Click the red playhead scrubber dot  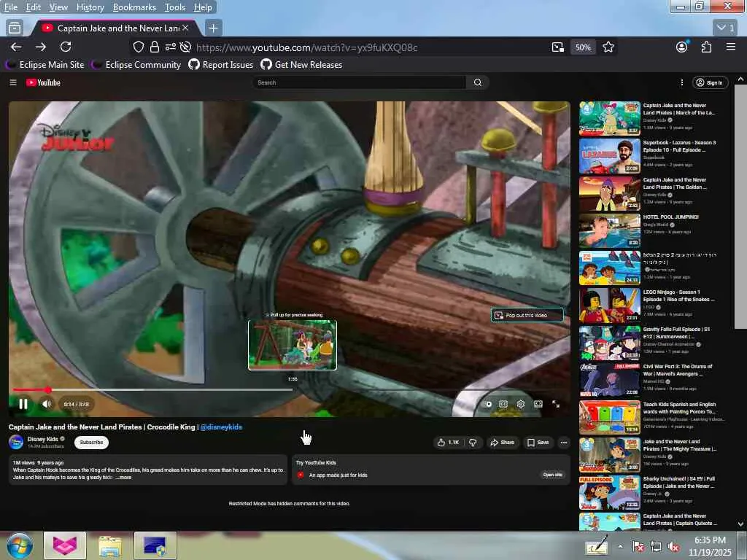click(47, 389)
